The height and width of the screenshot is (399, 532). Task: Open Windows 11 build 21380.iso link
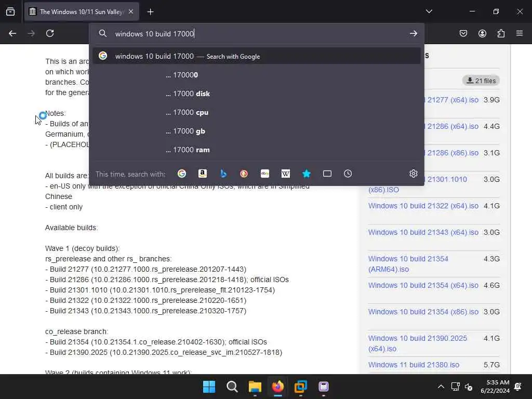(414, 365)
